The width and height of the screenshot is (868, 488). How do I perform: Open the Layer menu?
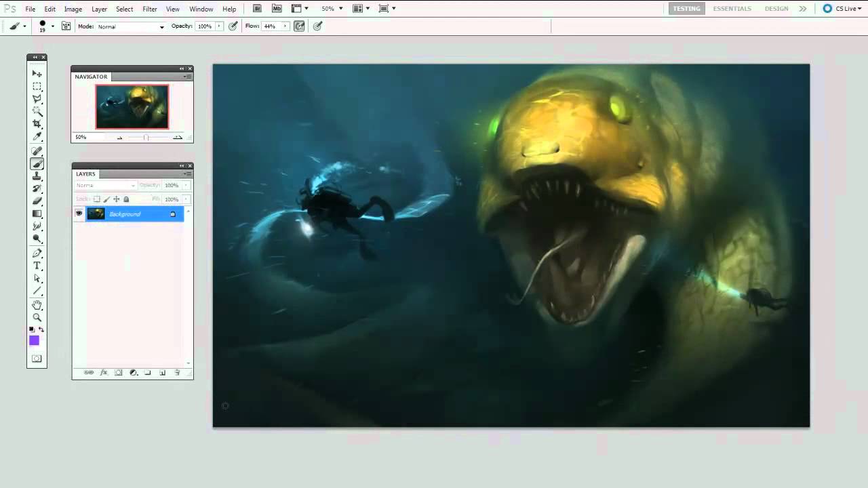click(x=100, y=9)
